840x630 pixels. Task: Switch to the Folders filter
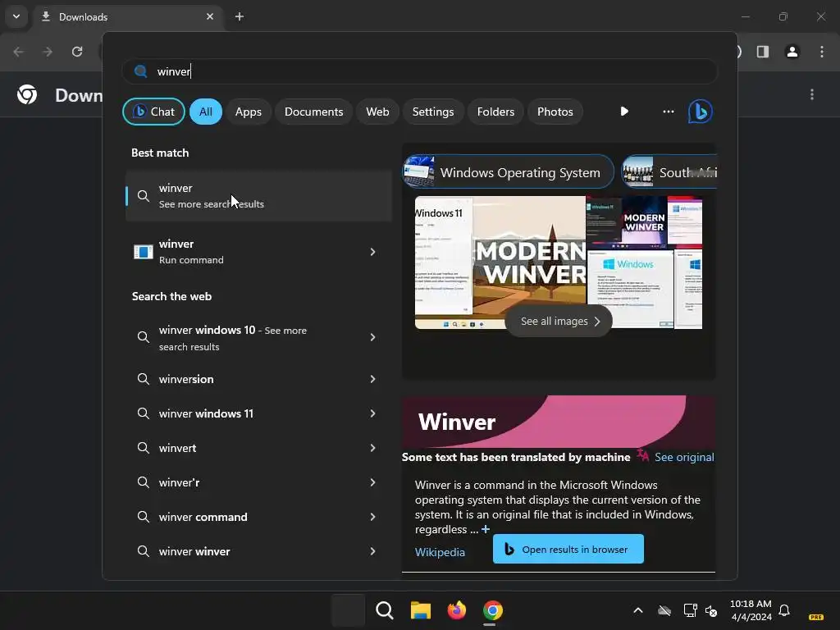coord(495,112)
